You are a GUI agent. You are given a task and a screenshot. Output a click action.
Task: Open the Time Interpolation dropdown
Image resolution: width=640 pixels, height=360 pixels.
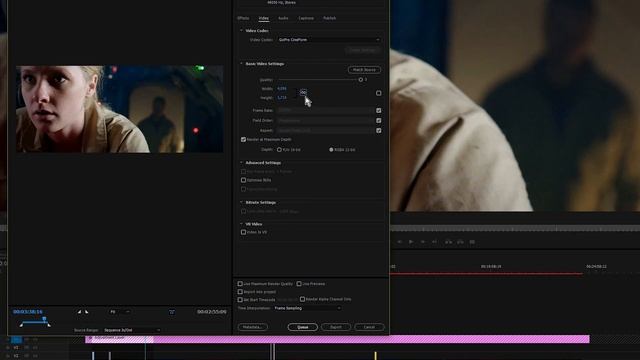(307, 308)
